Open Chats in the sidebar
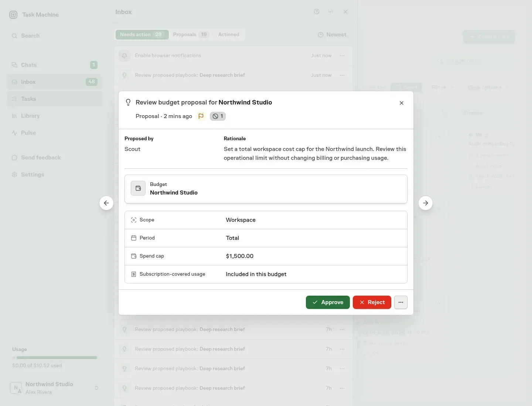 click(x=54, y=65)
